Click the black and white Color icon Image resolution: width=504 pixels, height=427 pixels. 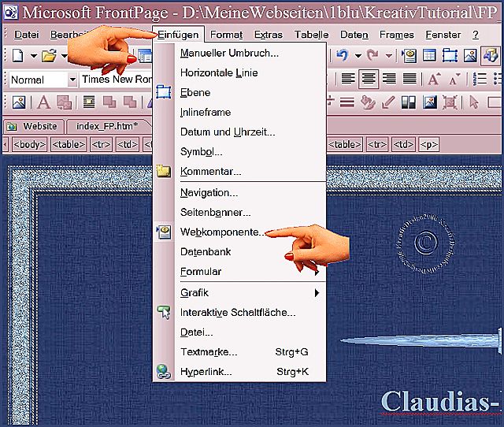[x=409, y=102]
